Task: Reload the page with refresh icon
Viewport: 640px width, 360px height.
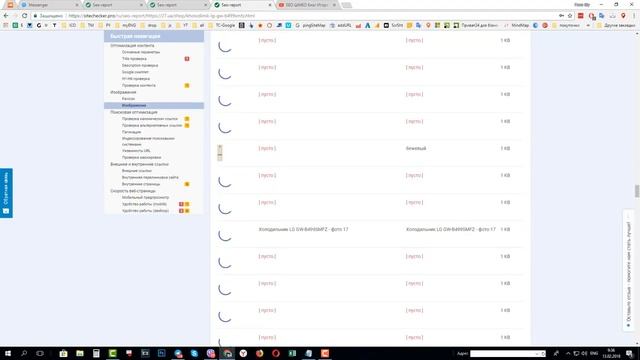Action: tap(24, 16)
